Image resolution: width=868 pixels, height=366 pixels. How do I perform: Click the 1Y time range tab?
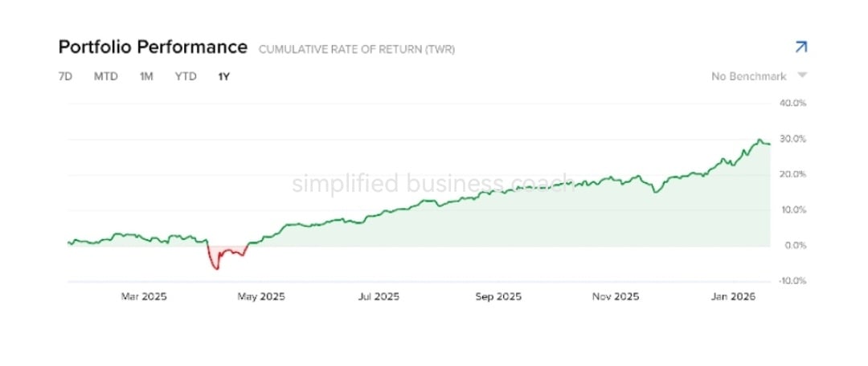223,76
